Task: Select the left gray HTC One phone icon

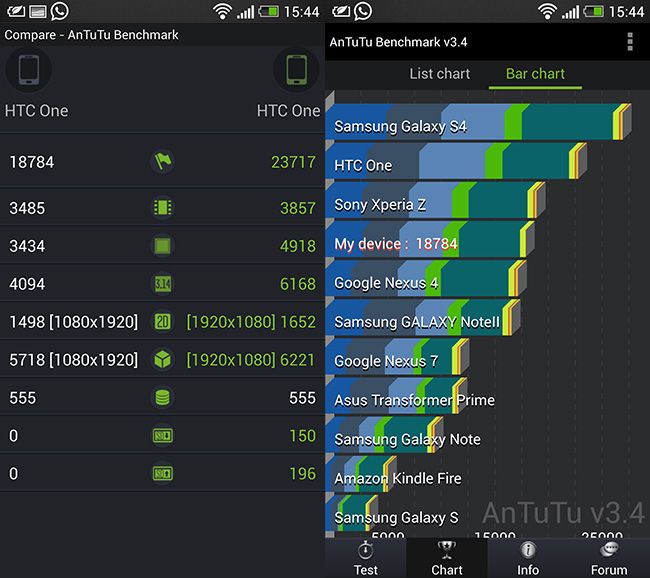Action: click(29, 70)
